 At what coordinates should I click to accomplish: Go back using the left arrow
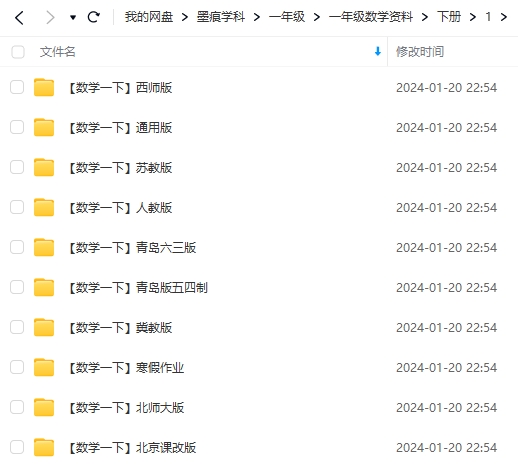coord(20,17)
